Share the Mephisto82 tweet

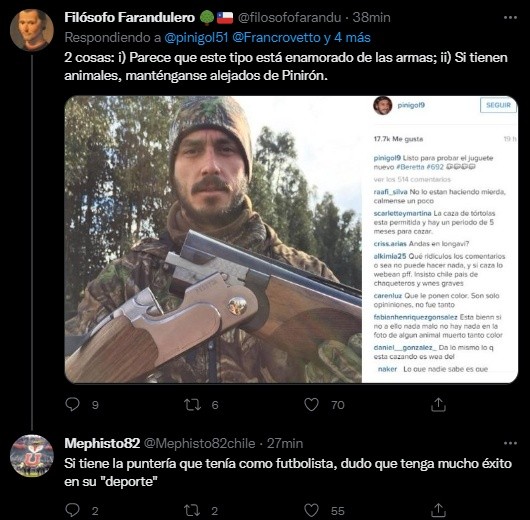(438, 510)
